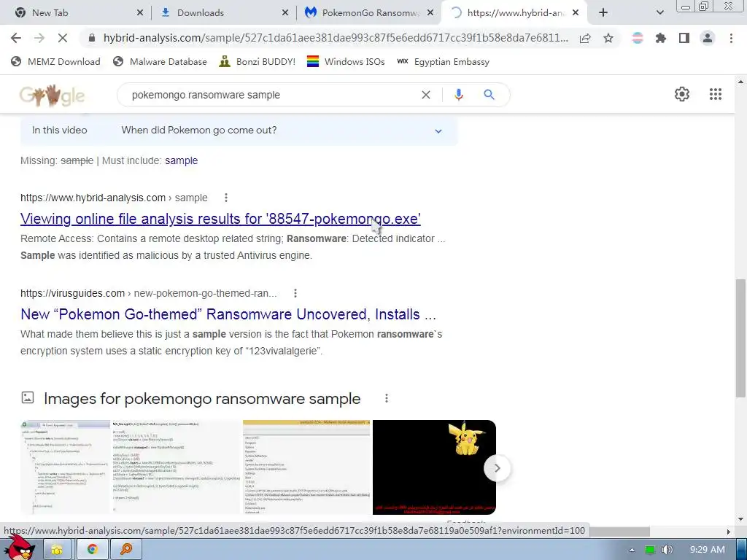
Task: Open the red bird start button
Action: [x=20, y=548]
